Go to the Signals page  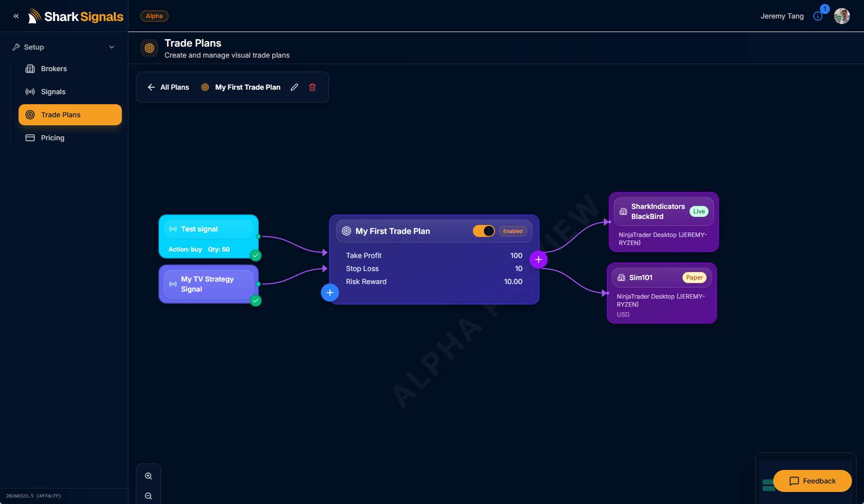tap(53, 92)
